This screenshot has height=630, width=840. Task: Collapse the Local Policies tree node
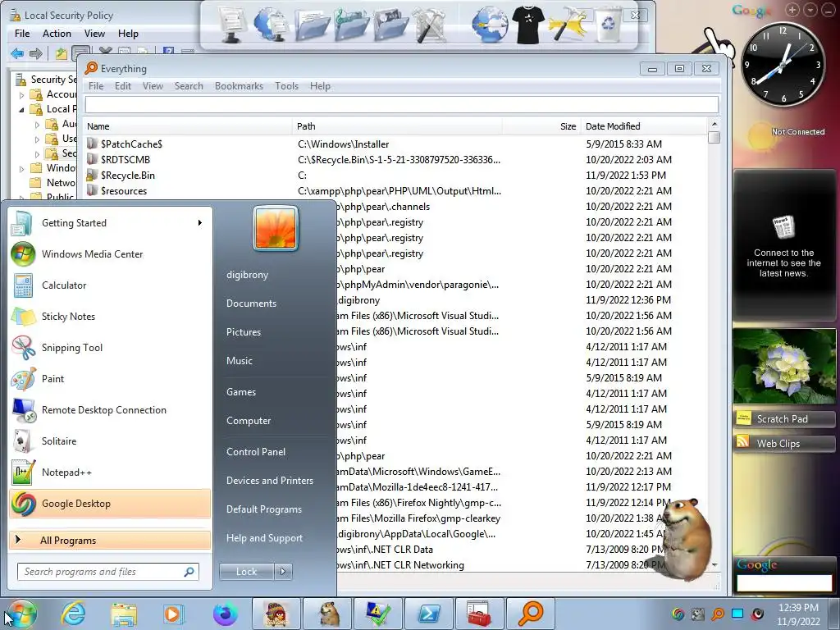click(x=22, y=110)
